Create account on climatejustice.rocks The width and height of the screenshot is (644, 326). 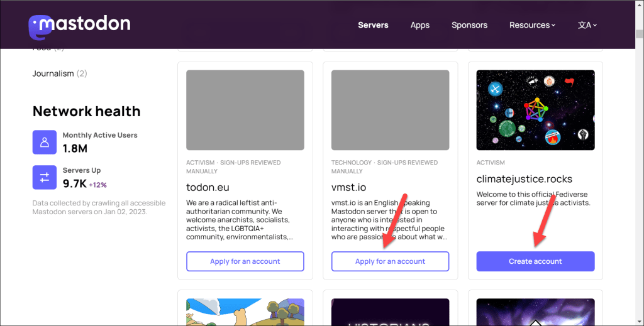point(535,261)
